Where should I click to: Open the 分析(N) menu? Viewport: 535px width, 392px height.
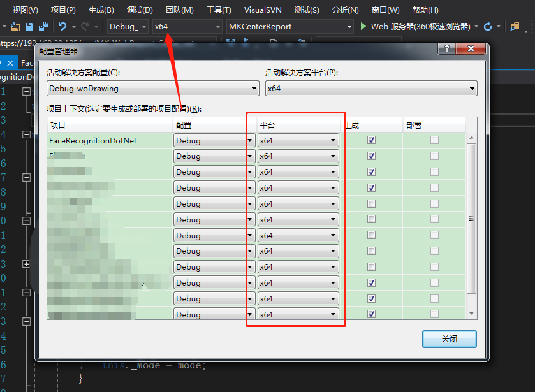pos(345,10)
